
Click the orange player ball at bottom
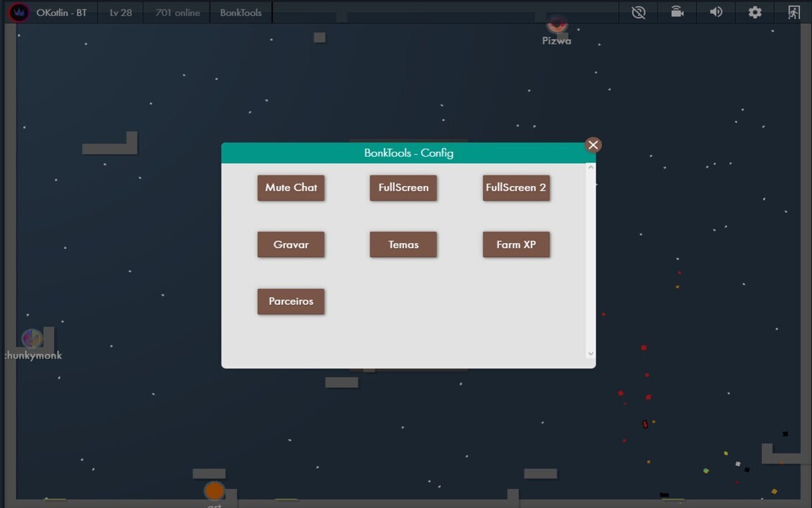(214, 491)
